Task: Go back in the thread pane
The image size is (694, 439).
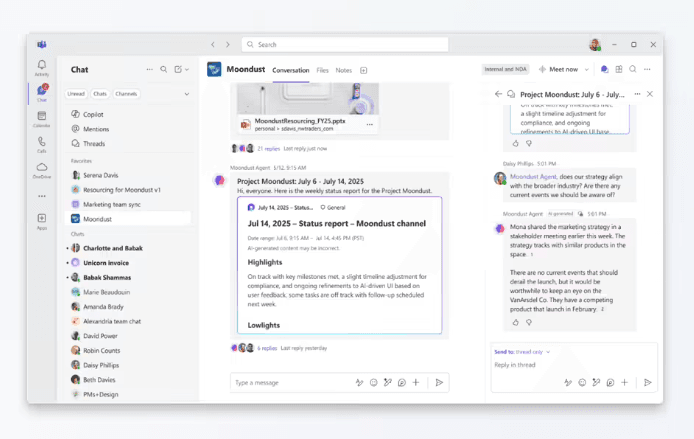Action: 498,94
